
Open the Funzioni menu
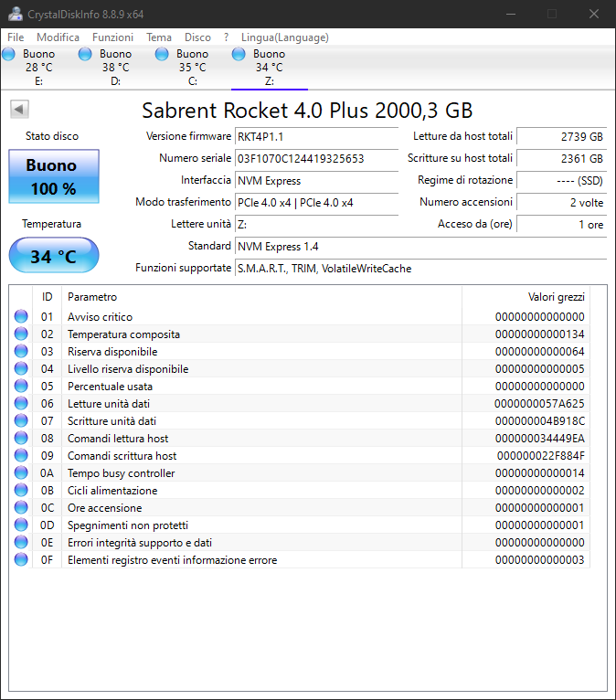(112, 37)
